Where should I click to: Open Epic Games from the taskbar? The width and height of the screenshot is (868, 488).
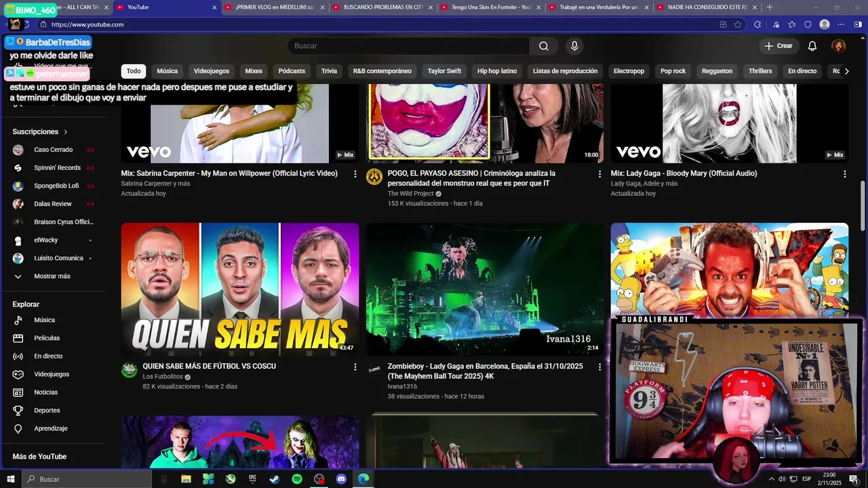pyautogui.click(x=252, y=479)
